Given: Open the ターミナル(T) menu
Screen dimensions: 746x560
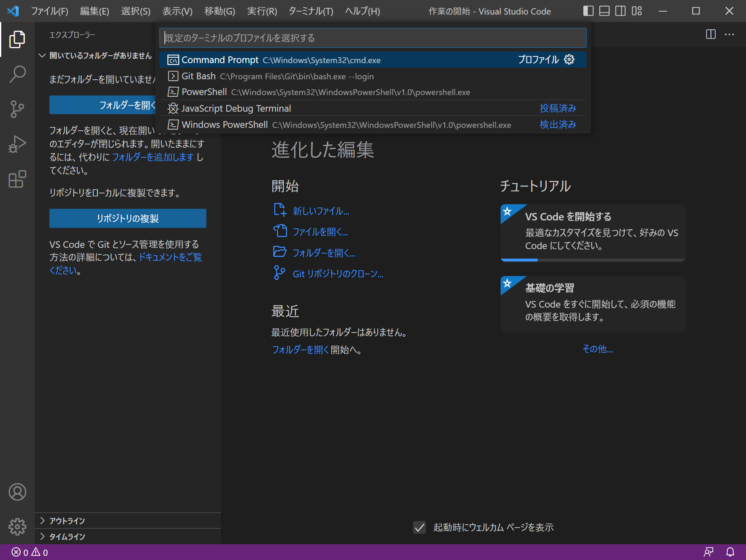Looking at the screenshot, I should click(x=311, y=11).
